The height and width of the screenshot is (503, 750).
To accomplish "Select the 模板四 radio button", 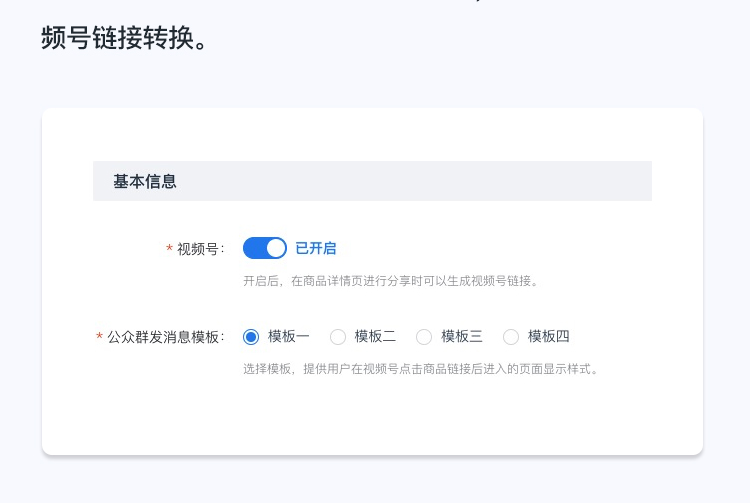I will pos(511,337).
